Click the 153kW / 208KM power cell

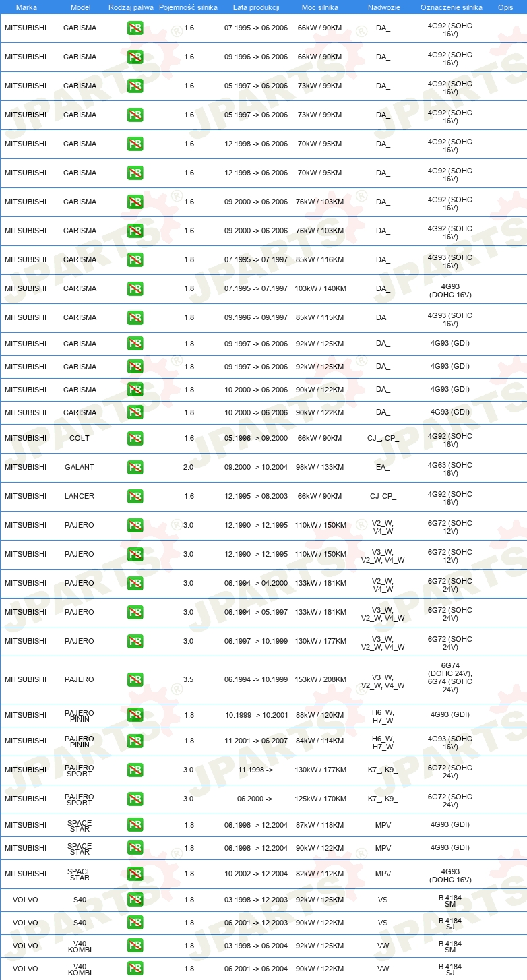coord(319,679)
